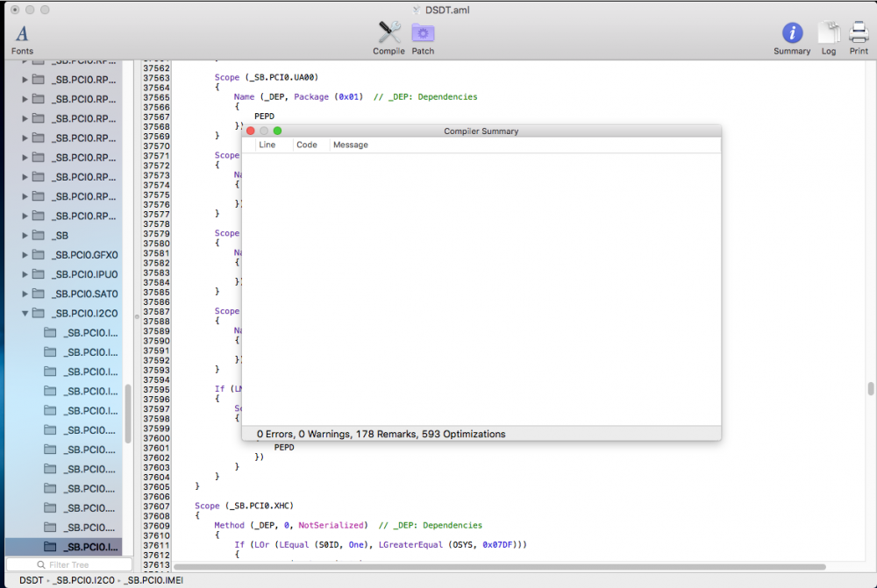
Task: Select _SB.PCI0.I2C0 in the sidebar
Action: pos(64,313)
